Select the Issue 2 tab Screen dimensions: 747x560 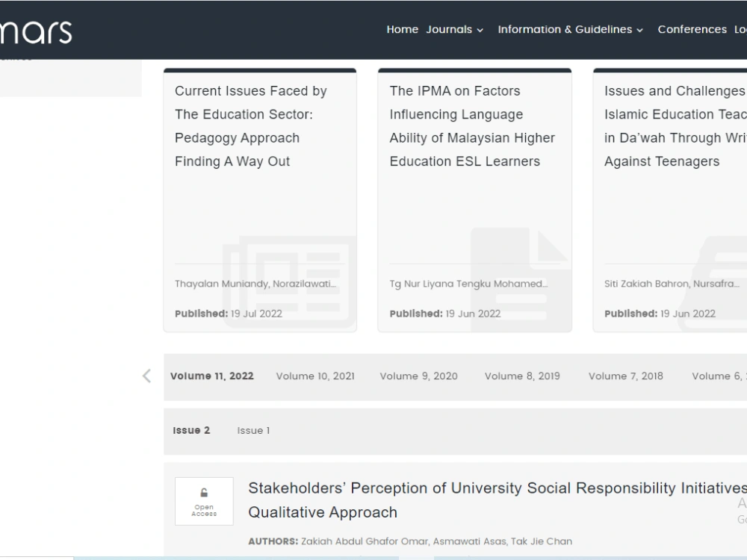(x=191, y=431)
